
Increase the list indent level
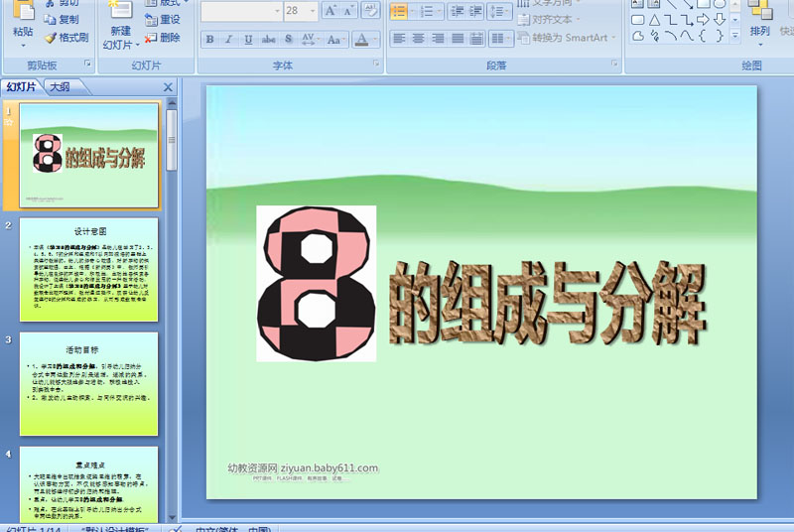[475, 11]
